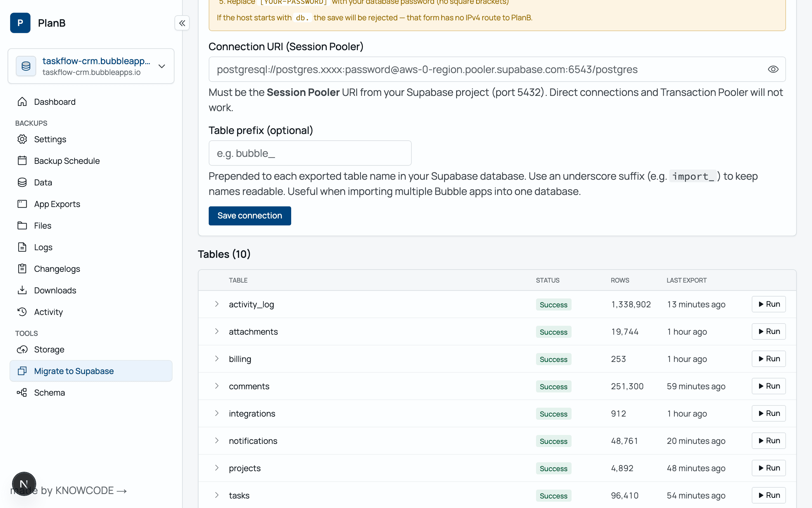Click the '48 minutes ago' projects export time

click(696, 468)
